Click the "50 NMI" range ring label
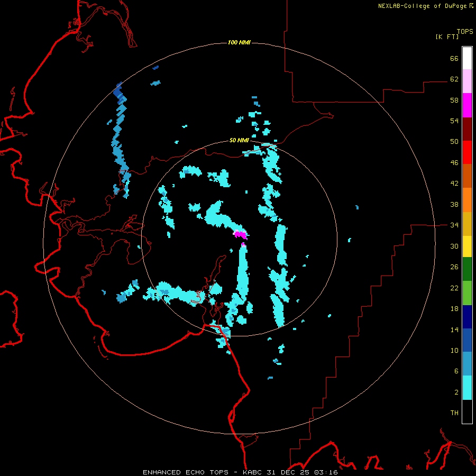Image resolution: width=476 pixels, height=476 pixels. (239, 140)
